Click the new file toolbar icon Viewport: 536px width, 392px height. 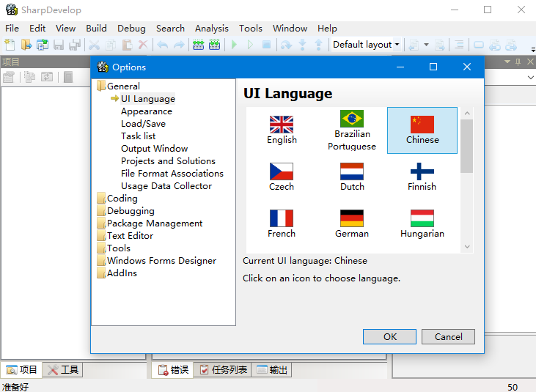click(x=10, y=45)
